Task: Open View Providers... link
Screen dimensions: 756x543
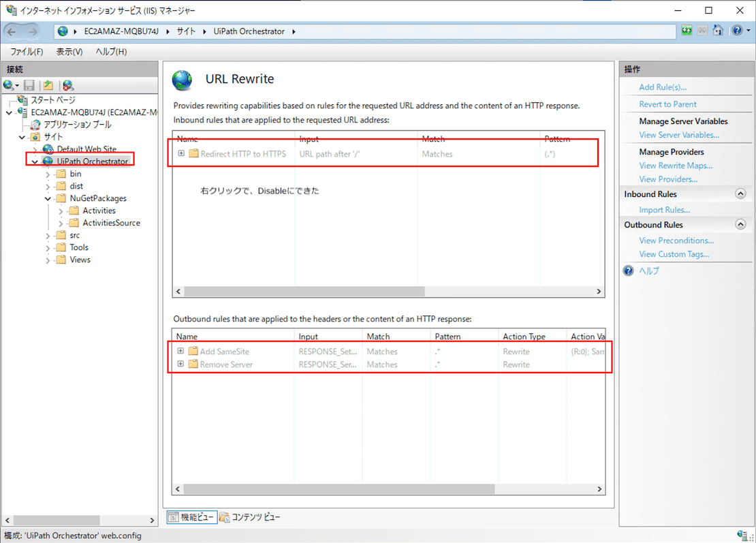Action: (668, 179)
